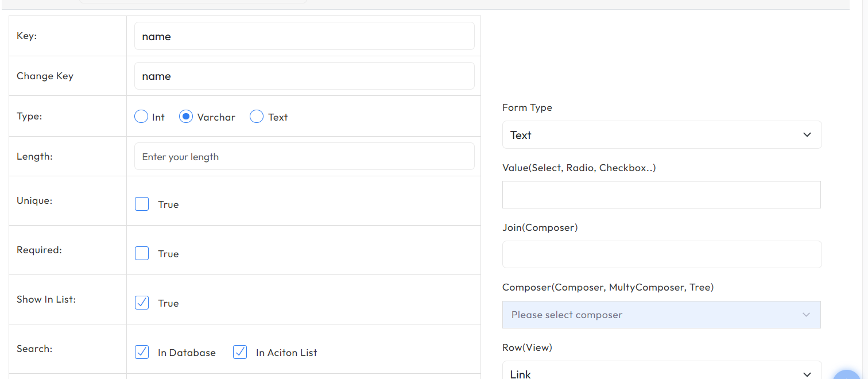
Task: Click the chevron arrow in Form Type field
Action: pos(807,135)
